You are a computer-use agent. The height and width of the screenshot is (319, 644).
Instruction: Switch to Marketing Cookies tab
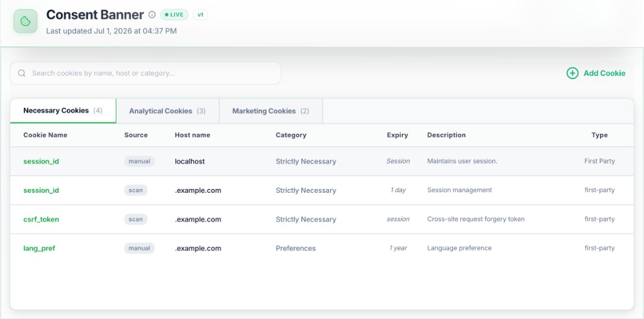tap(270, 111)
